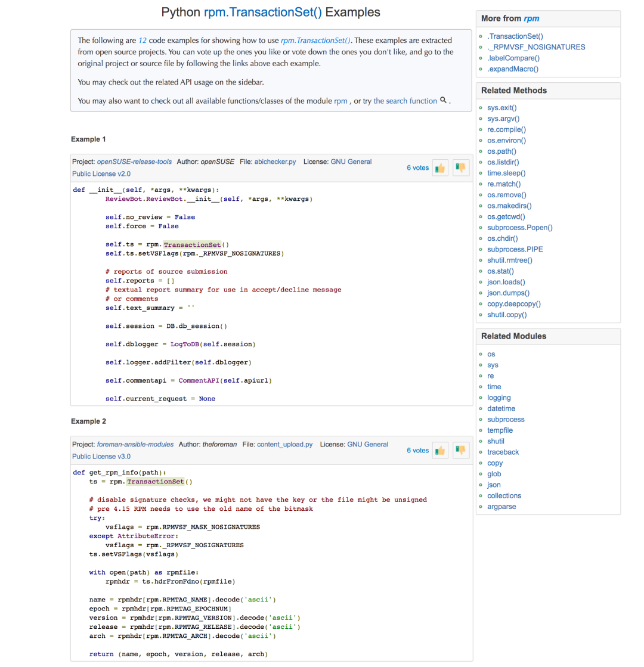The image size is (644, 667).
Task: Downvote Example 1 with thumbs-down icon
Action: 459,167
